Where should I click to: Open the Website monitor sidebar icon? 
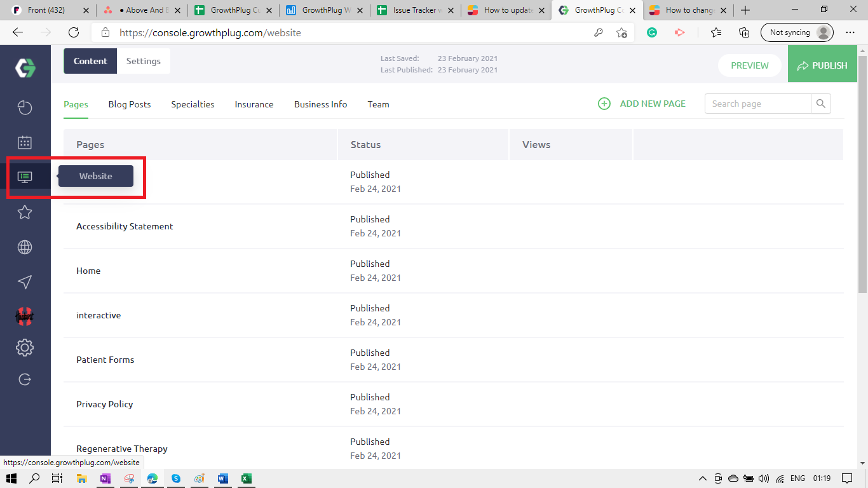coord(25,176)
